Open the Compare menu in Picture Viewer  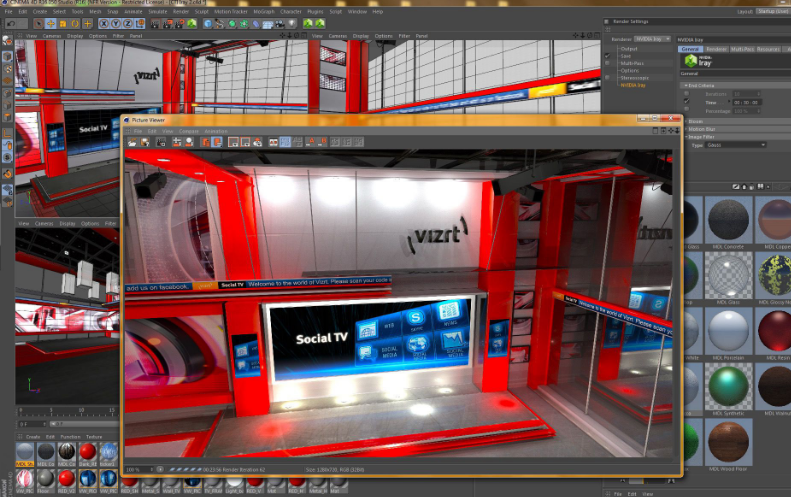click(189, 131)
